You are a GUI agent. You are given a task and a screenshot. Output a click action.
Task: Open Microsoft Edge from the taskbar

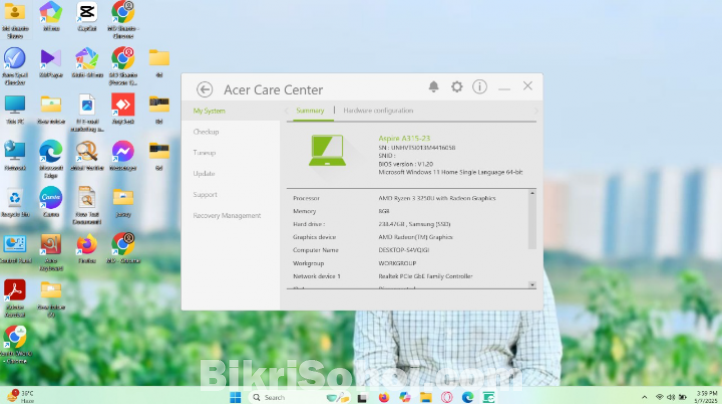point(468,397)
